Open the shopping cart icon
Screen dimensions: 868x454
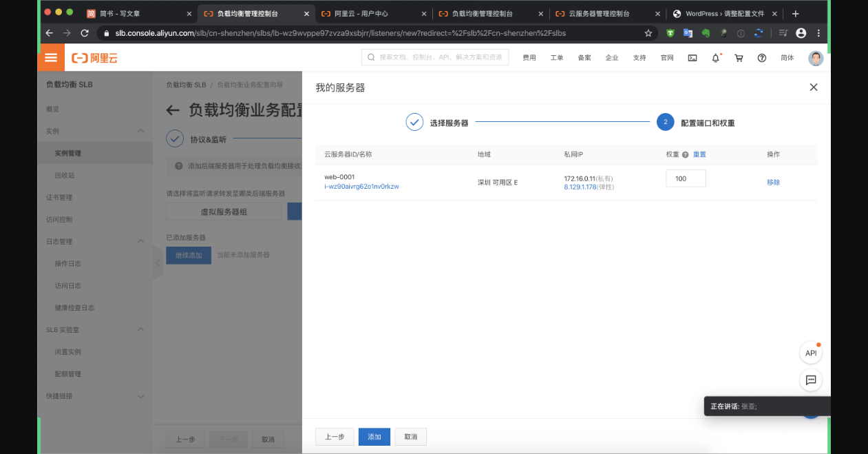(x=739, y=58)
